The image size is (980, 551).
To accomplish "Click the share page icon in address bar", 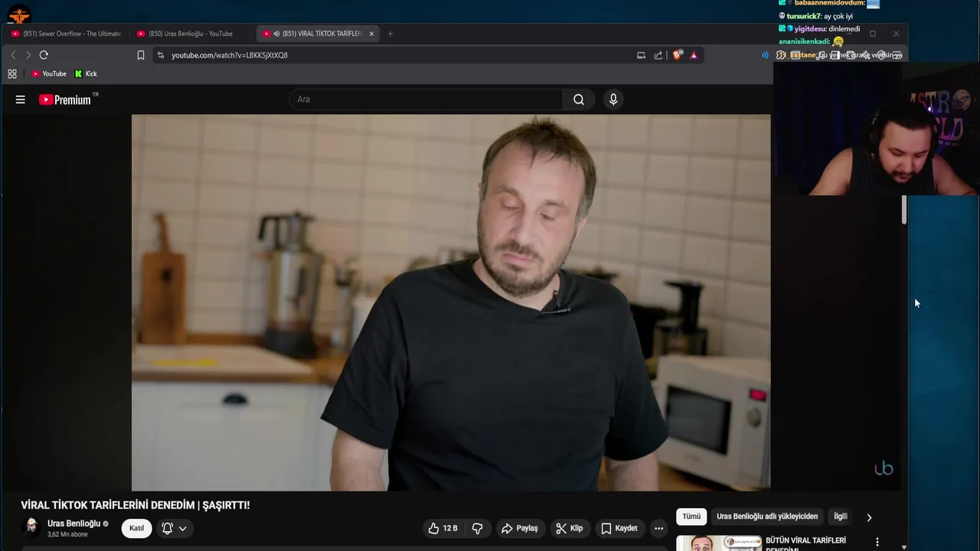I will point(658,55).
